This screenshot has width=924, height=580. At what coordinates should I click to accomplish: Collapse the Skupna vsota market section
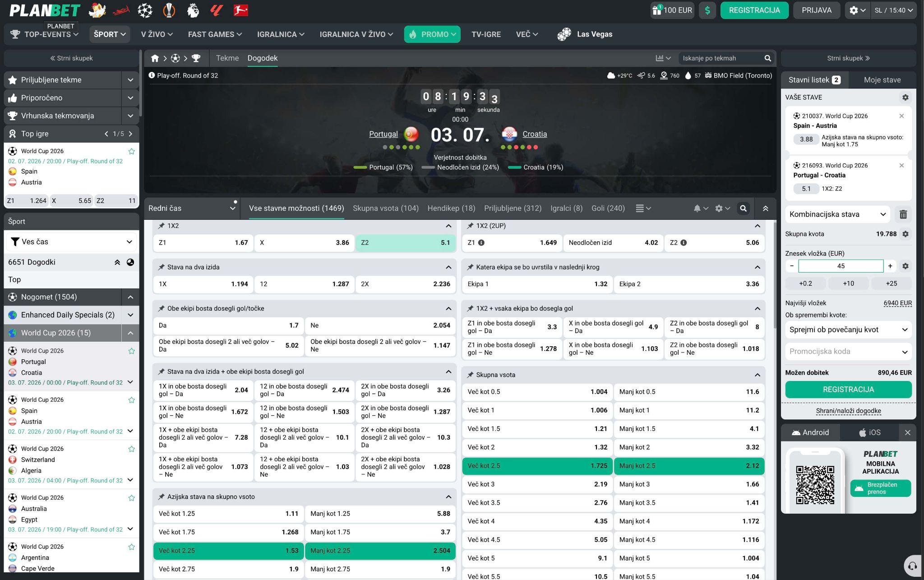[757, 375]
